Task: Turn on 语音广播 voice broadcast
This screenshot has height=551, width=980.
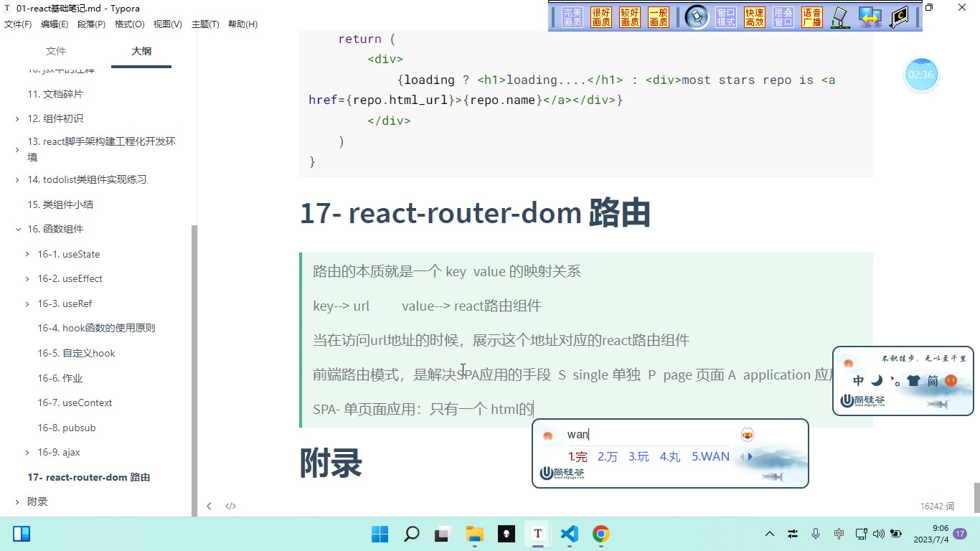Action: coord(812,17)
